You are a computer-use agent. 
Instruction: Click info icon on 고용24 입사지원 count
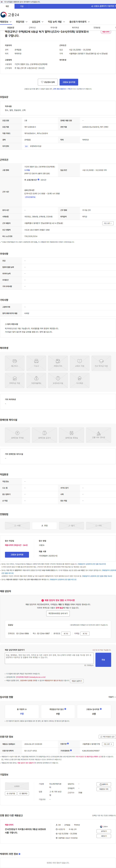click(101, 709)
